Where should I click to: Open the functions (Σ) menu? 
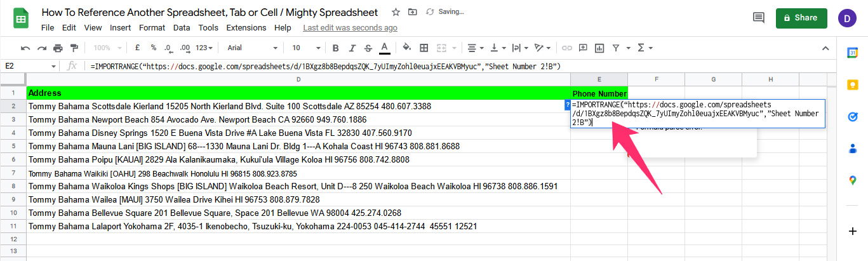tap(644, 48)
